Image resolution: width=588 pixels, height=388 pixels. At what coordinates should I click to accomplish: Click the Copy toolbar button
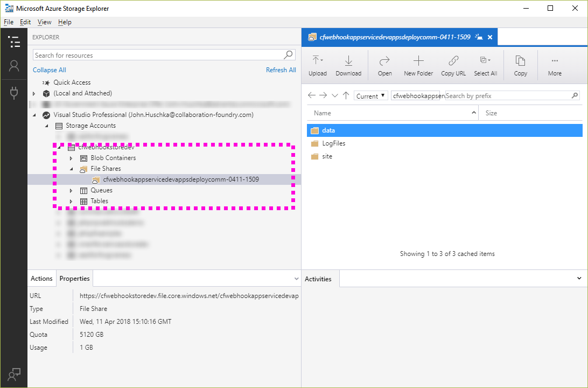pyautogui.click(x=521, y=66)
